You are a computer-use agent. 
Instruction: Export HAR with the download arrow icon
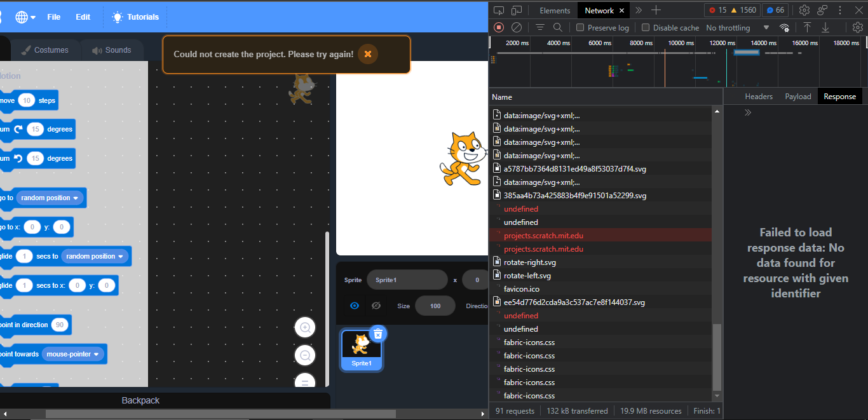click(825, 27)
